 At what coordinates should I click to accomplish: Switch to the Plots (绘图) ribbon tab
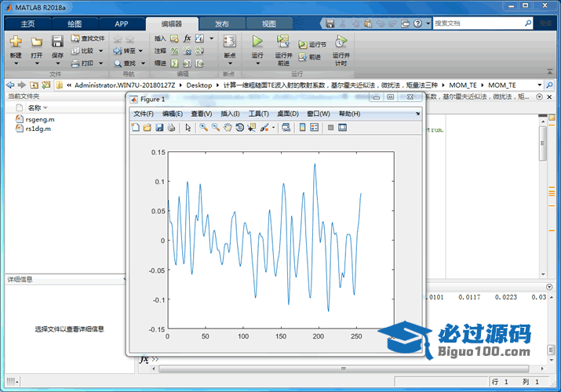coord(75,24)
